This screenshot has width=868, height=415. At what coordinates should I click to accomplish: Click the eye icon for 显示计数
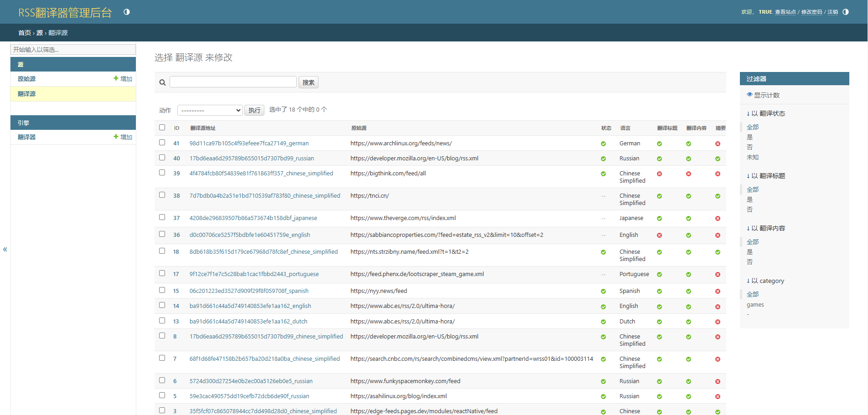coord(749,94)
